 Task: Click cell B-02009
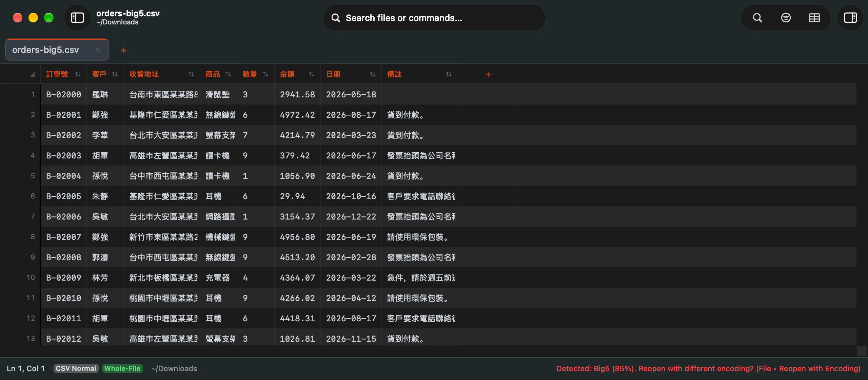tap(64, 278)
